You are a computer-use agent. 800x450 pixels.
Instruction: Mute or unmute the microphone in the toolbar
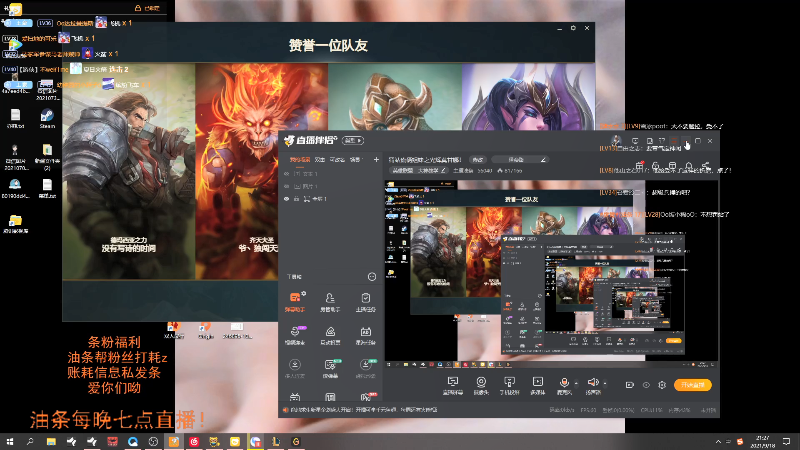564,383
